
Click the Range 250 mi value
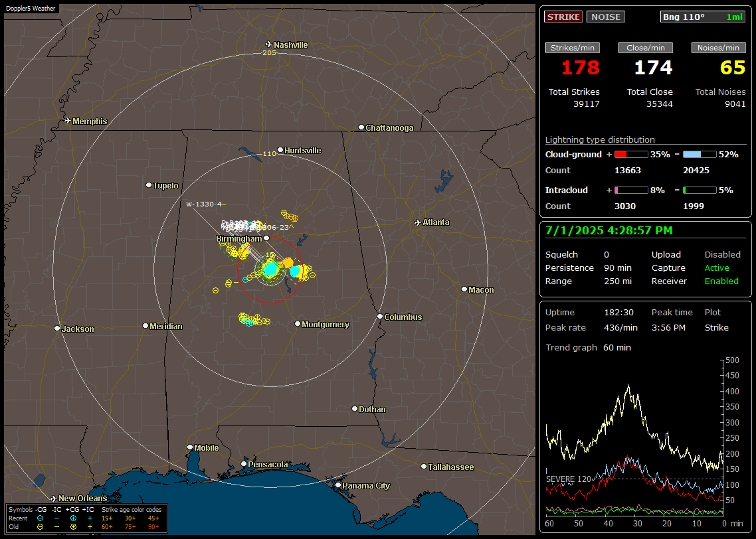coord(618,281)
